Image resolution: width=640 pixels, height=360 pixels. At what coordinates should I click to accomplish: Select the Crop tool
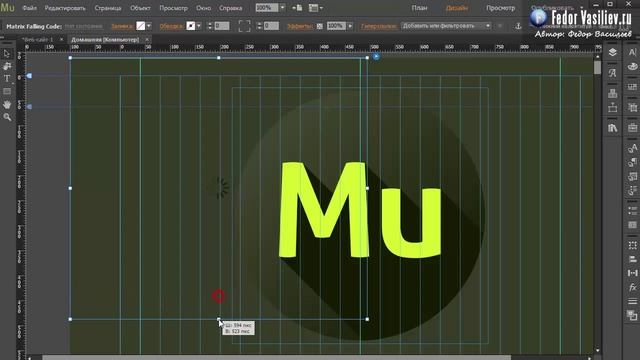pyautogui.click(x=7, y=66)
